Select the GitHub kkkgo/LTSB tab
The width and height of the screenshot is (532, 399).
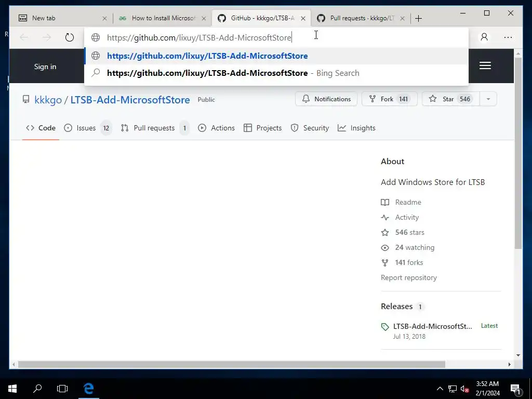point(261,18)
